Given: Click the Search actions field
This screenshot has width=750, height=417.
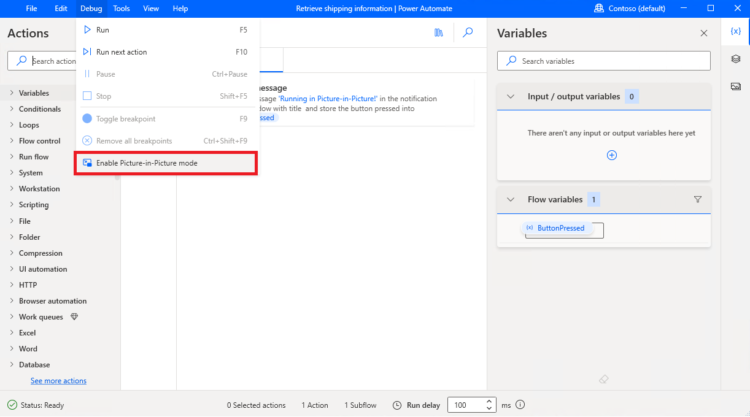Looking at the screenshot, I should [x=43, y=61].
